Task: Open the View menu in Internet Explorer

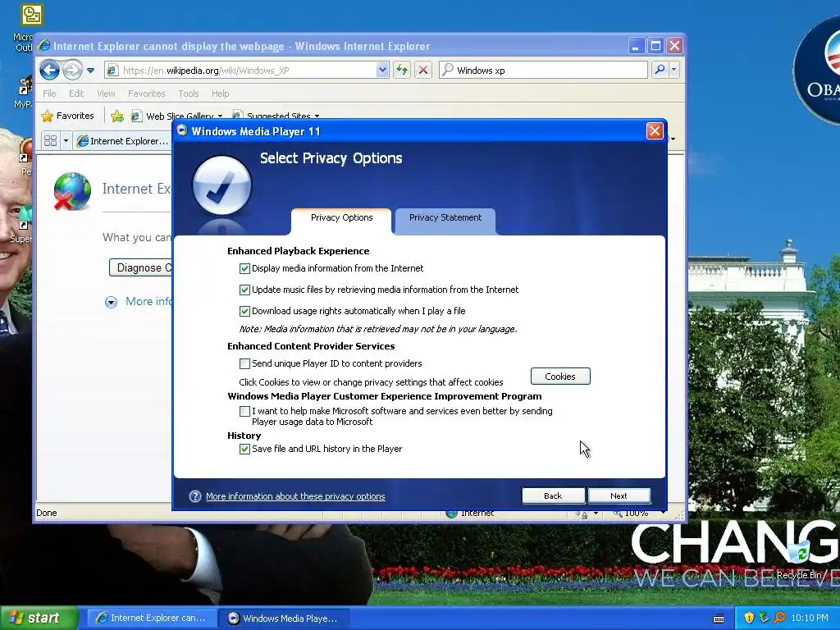Action: click(x=106, y=94)
